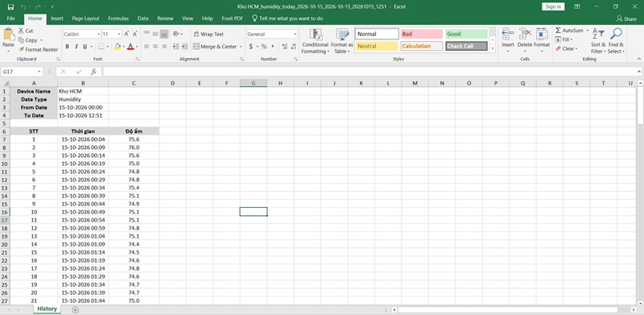The image size is (644, 315).
Task: Toggle Underline formatting
Action: coord(85,47)
